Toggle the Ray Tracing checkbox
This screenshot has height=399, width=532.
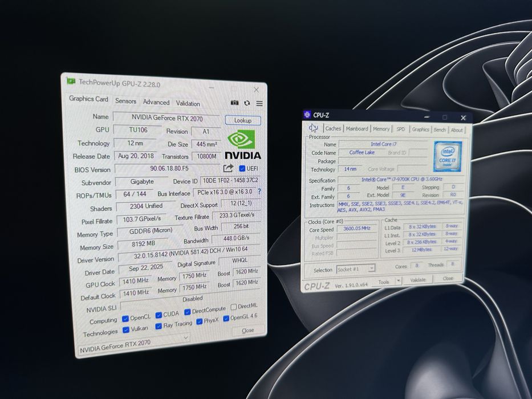[159, 325]
